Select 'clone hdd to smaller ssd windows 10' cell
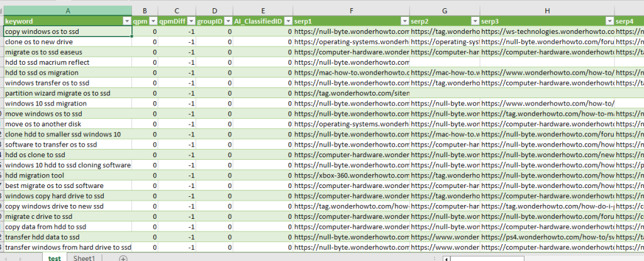Image resolution: width=644 pixels, height=261 pixels. (x=68, y=134)
